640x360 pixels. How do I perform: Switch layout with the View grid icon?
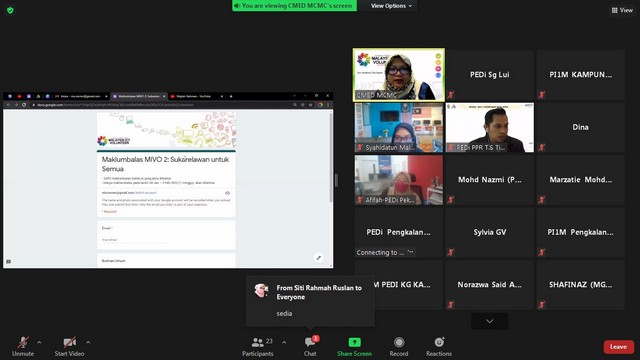(622, 10)
